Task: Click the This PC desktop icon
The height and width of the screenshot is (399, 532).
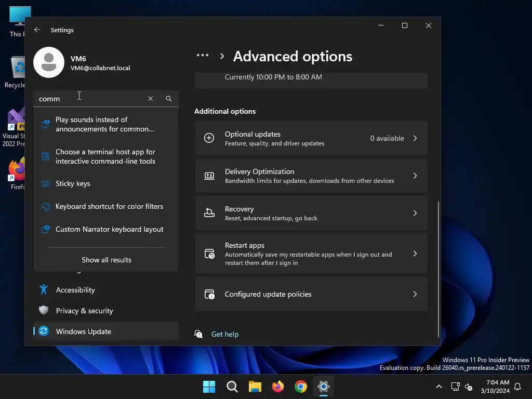Action: pos(18,22)
